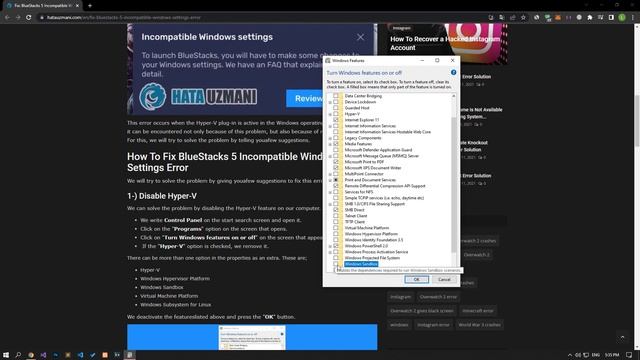Open How To Recover Hacked Instagram article

pyautogui.click(x=445, y=43)
